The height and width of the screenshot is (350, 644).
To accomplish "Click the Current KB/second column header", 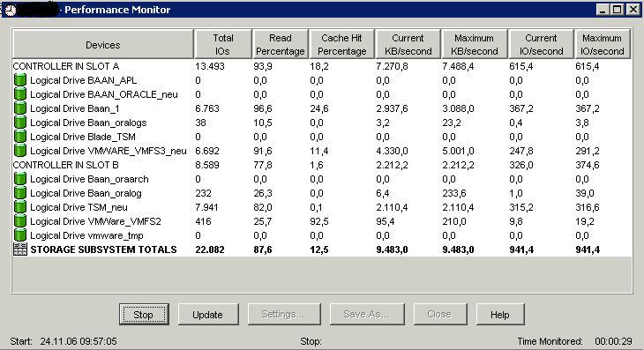I will click(x=408, y=44).
